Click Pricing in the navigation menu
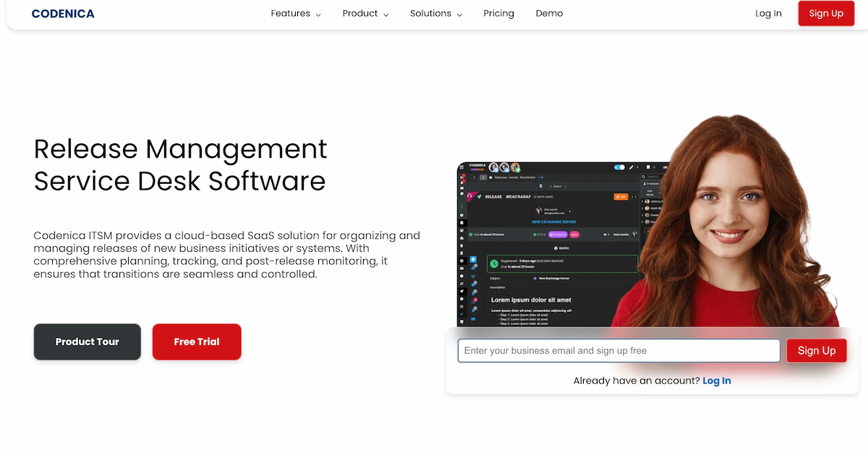868x456 pixels. coord(498,13)
